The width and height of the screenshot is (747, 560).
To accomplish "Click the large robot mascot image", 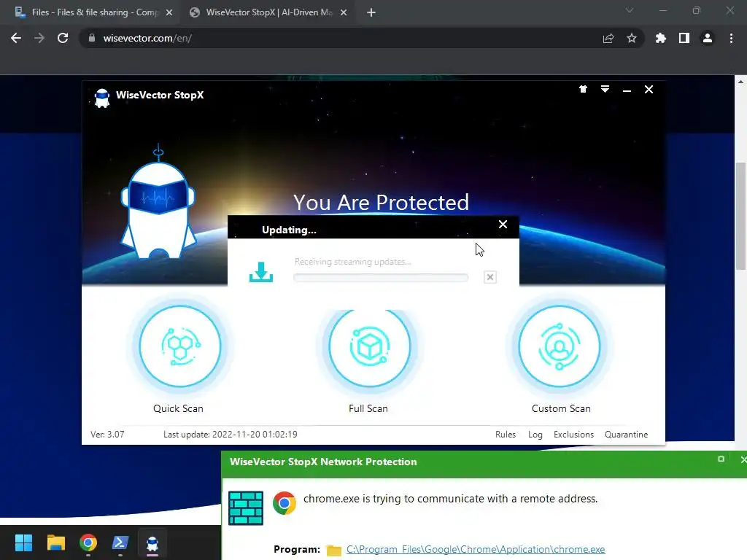I will tap(158, 203).
